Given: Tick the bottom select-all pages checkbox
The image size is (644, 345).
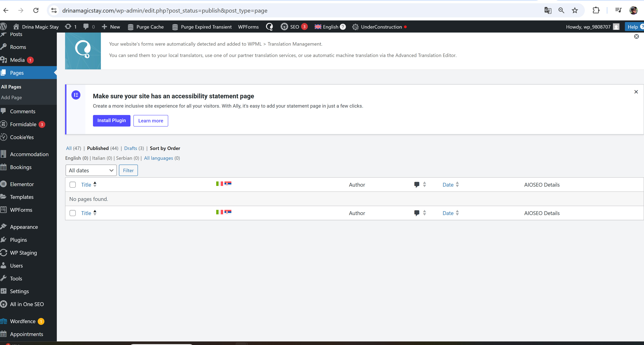Looking at the screenshot, I should [x=72, y=213].
